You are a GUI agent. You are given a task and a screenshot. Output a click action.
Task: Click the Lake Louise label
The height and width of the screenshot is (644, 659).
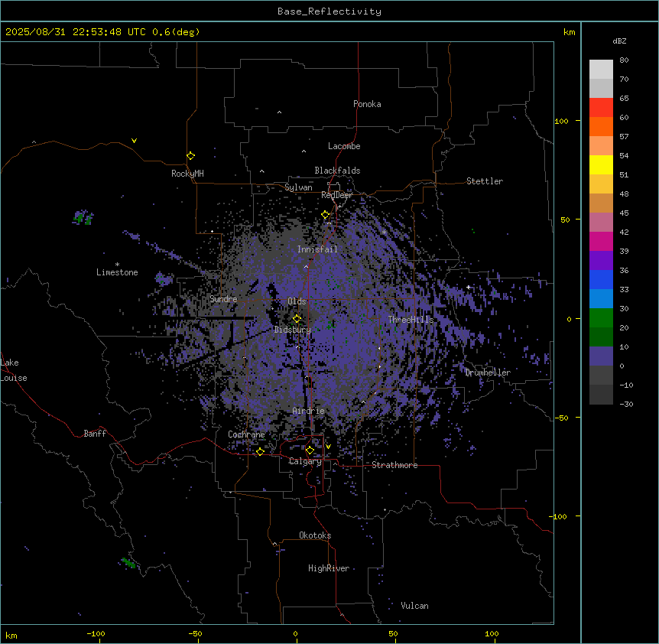coord(14,370)
